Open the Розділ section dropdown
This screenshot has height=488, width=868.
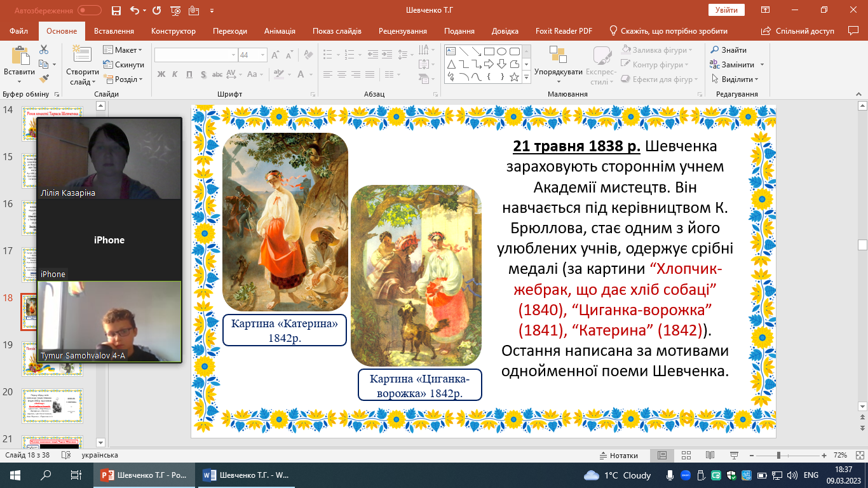pos(123,79)
